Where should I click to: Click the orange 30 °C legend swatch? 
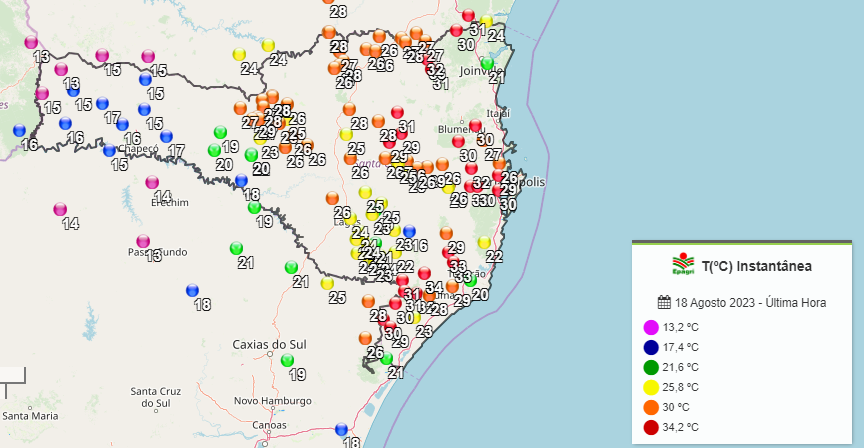coord(651,407)
